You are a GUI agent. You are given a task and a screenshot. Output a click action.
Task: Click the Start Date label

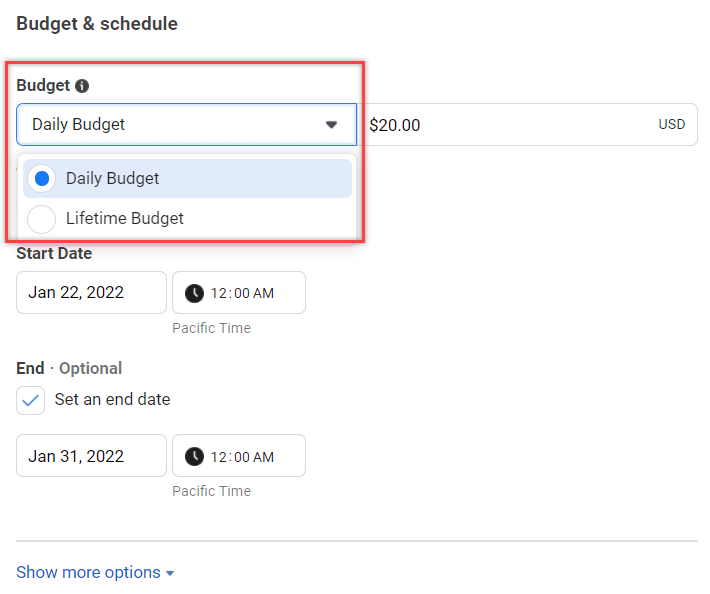tap(54, 254)
